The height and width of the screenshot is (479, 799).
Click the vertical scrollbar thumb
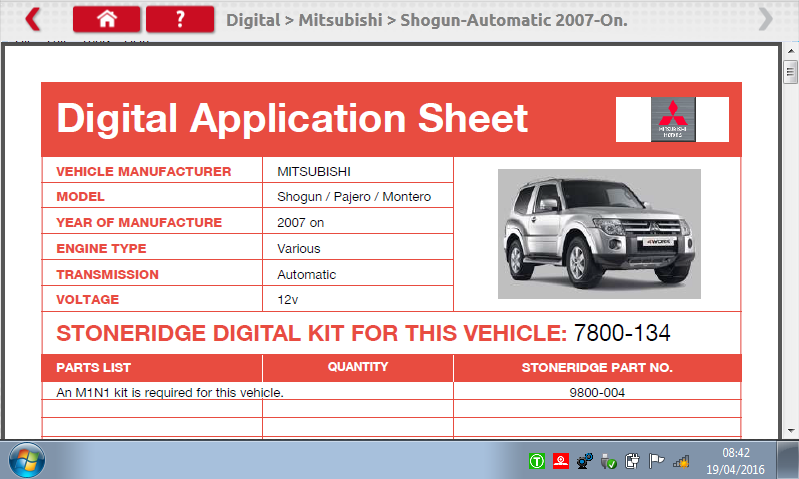(x=790, y=71)
